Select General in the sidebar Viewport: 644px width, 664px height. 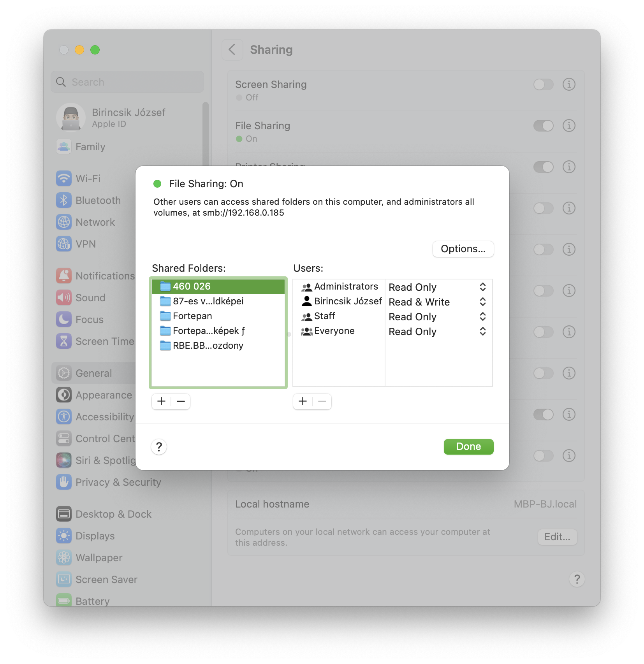(93, 373)
